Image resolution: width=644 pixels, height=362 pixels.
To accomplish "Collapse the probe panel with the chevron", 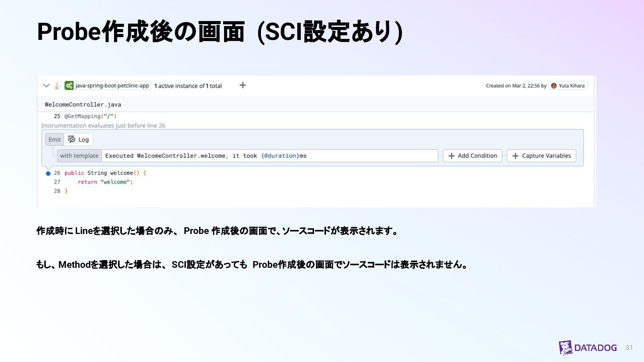I will tap(47, 85).
